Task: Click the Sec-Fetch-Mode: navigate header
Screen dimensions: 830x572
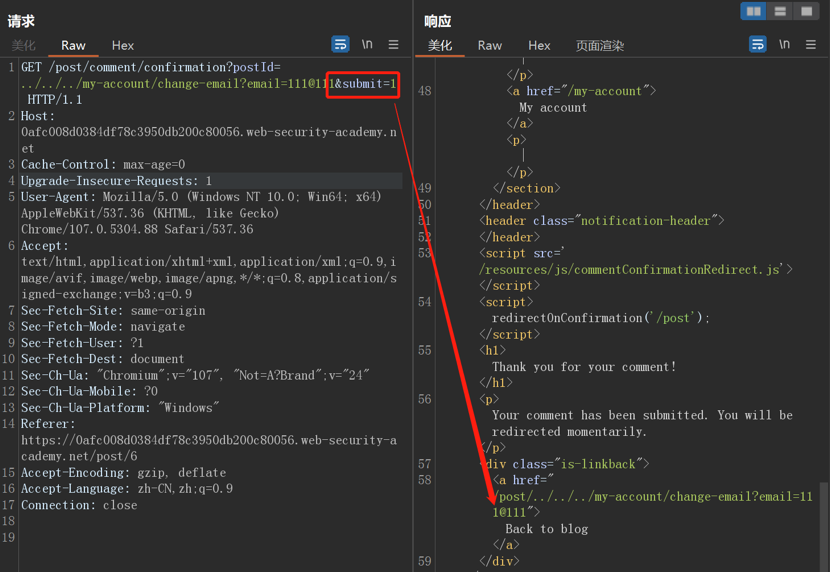Action: [103, 326]
